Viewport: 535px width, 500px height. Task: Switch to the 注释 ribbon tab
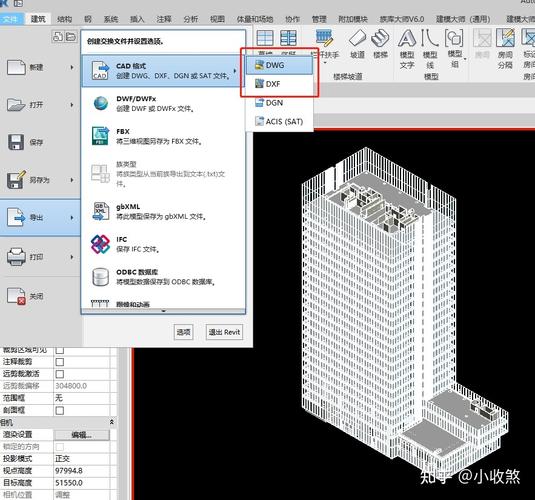pyautogui.click(x=164, y=19)
